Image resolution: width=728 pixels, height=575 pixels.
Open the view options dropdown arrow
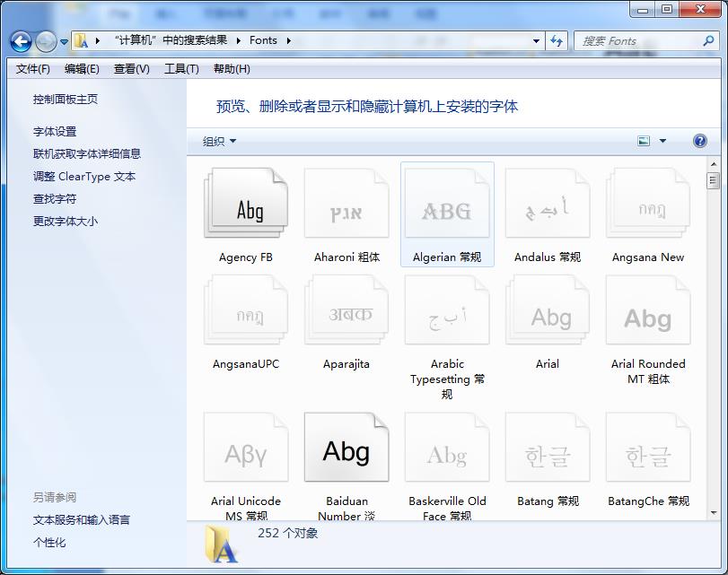[663, 141]
